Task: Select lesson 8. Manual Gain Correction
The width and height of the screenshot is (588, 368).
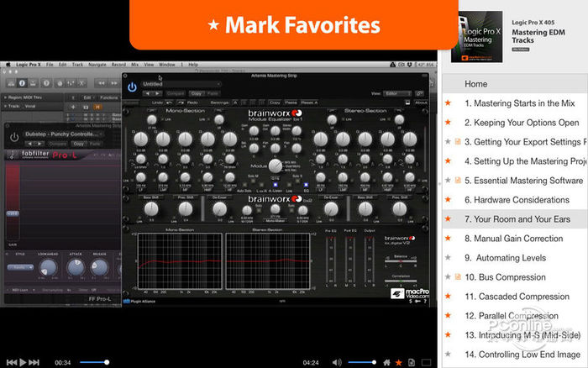Action: pyautogui.click(x=514, y=239)
